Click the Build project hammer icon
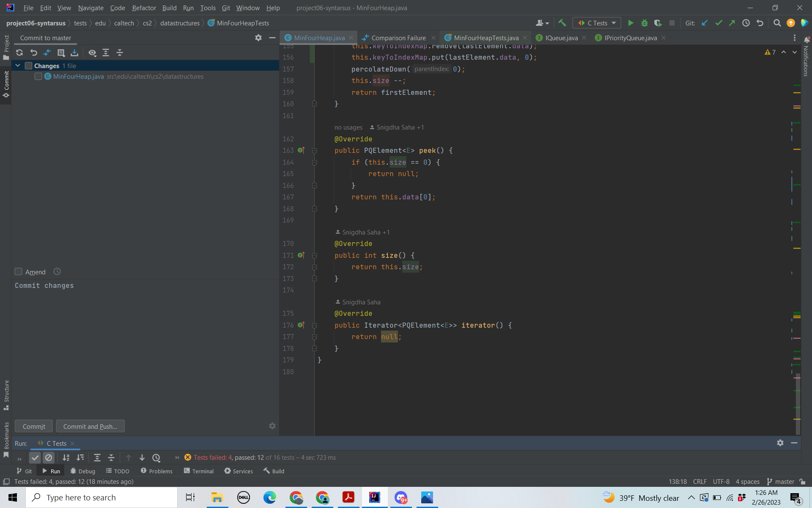812x508 pixels. (562, 23)
